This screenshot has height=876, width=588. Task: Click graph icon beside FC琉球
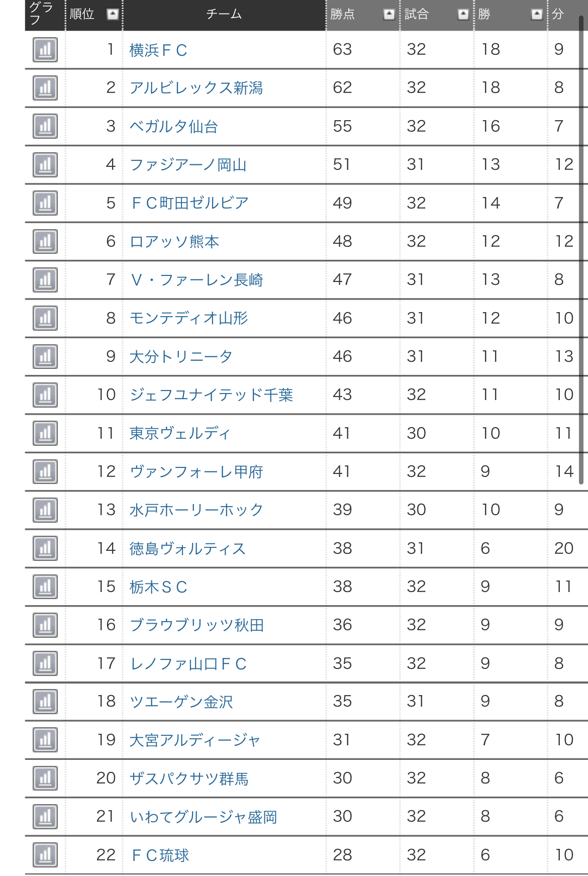coord(45,855)
